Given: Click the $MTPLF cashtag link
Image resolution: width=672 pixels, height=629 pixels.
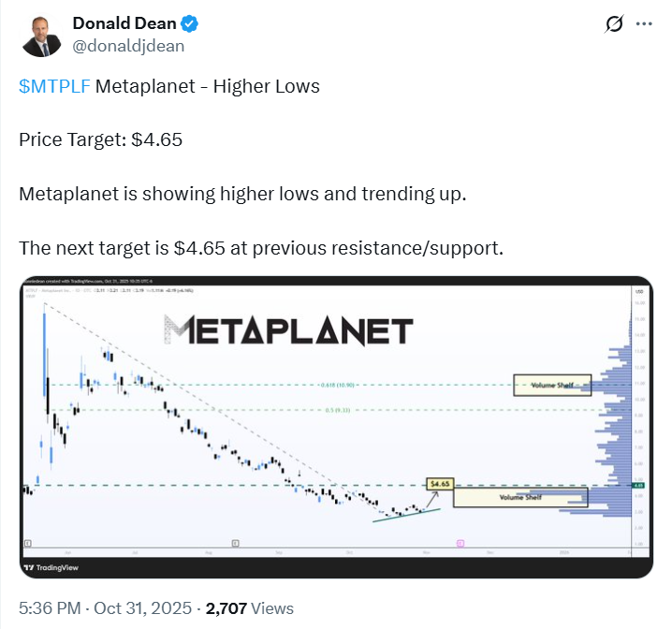Looking at the screenshot, I should 53,87.
